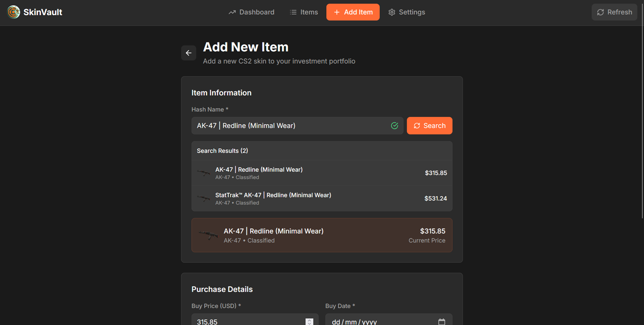644x325 pixels.
Task: Click into the Hash Name field
Action: click(x=289, y=126)
